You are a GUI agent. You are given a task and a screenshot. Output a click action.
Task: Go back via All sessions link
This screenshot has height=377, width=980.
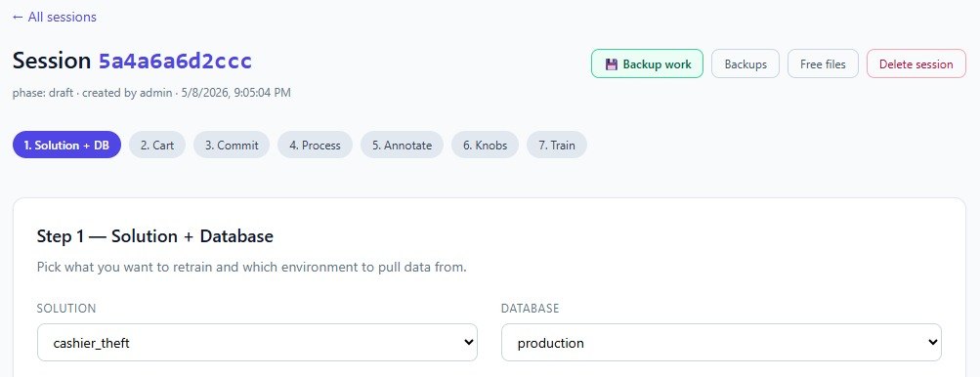(x=55, y=17)
